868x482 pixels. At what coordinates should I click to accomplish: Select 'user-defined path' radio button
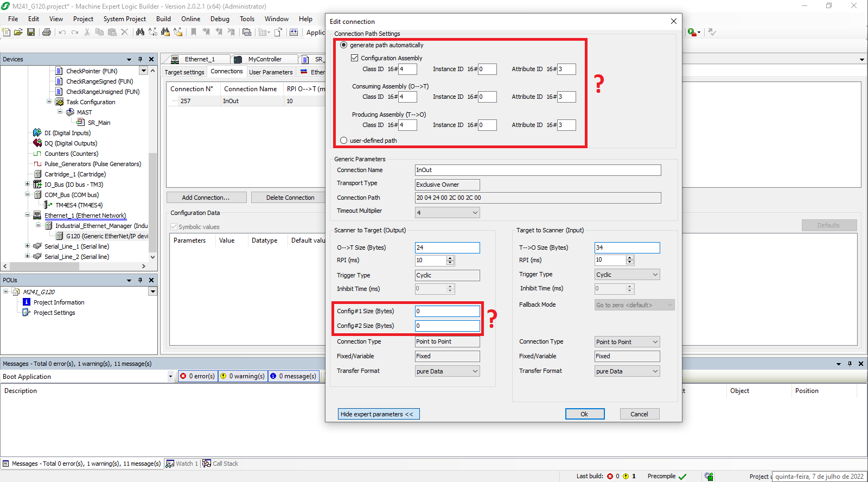click(x=343, y=141)
